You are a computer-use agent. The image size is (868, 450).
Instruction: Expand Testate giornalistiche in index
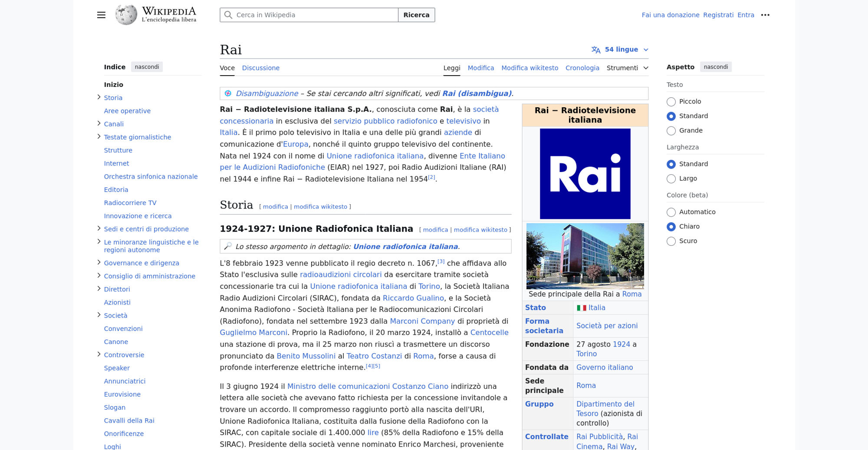(x=99, y=136)
